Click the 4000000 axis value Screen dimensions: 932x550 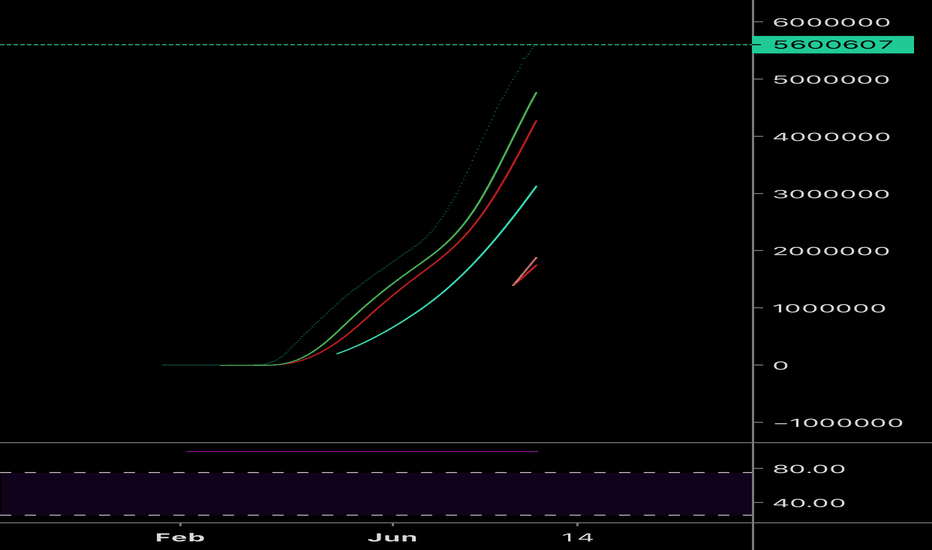click(x=831, y=137)
